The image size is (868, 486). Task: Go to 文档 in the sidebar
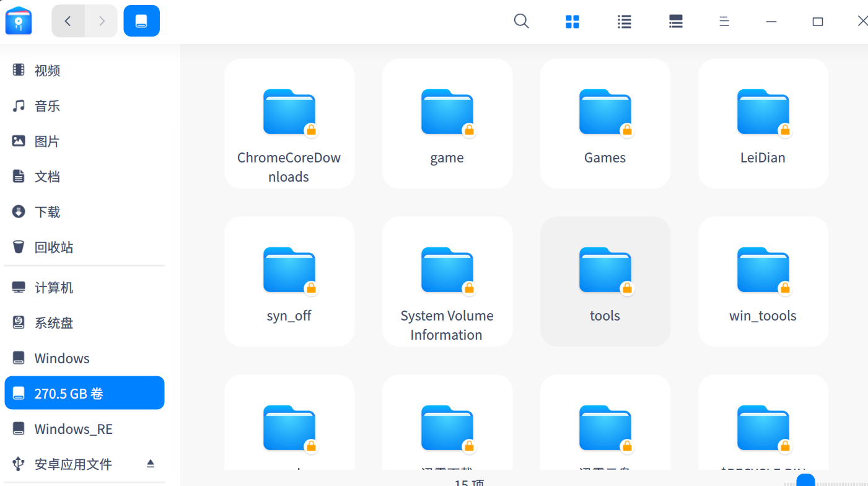[x=84, y=177]
